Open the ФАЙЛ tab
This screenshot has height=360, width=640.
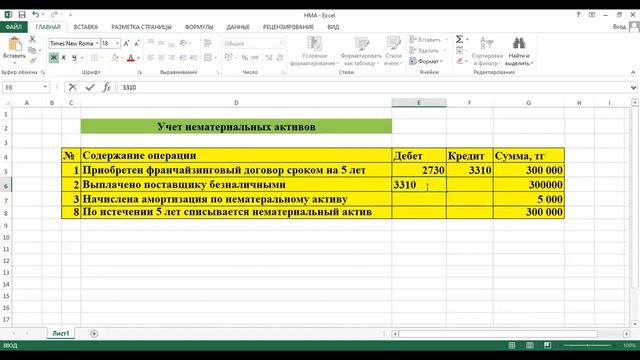click(13, 27)
